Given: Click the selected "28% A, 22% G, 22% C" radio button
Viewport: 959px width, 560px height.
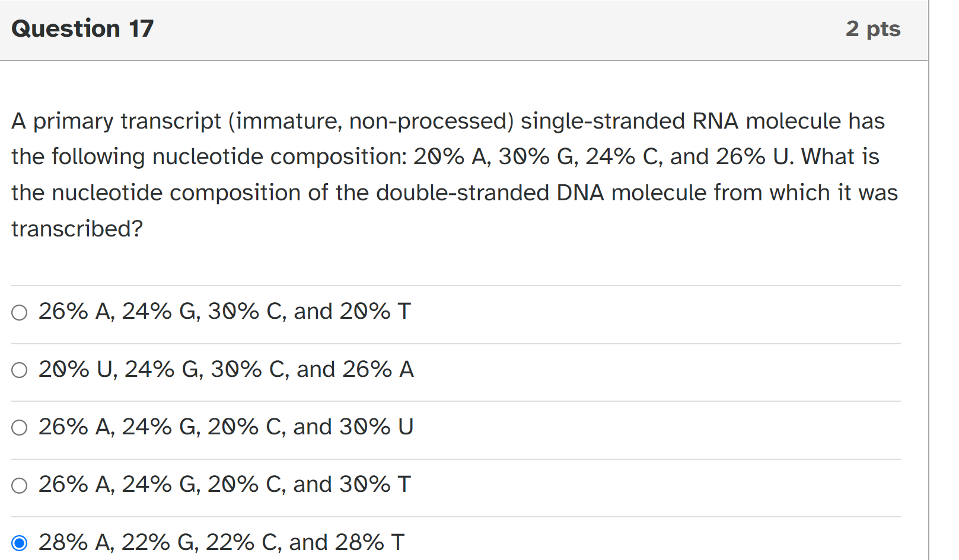Looking at the screenshot, I should (18, 540).
